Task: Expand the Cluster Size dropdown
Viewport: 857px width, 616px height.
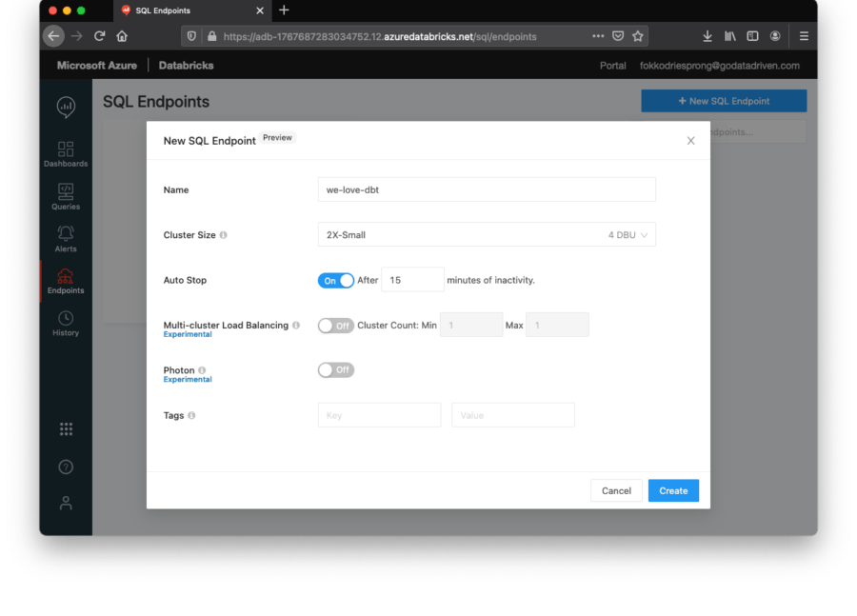Action: coord(487,234)
